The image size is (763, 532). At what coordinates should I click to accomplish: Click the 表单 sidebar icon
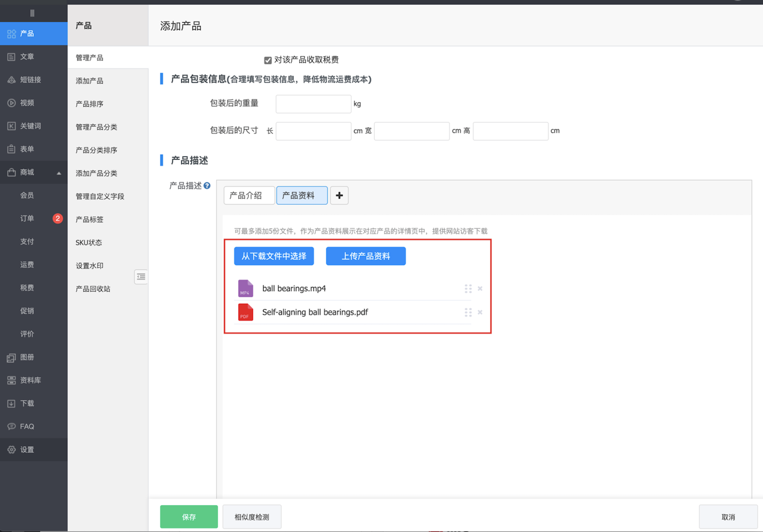tap(11, 149)
